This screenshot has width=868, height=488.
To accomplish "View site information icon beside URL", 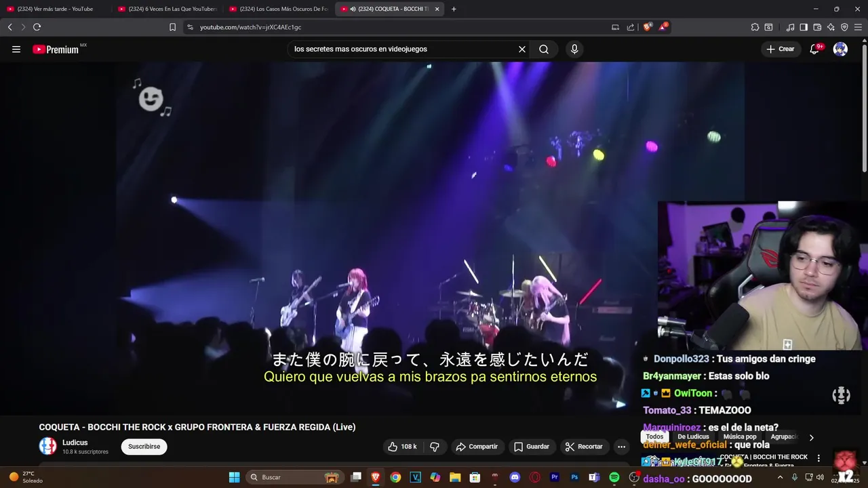I will point(190,27).
